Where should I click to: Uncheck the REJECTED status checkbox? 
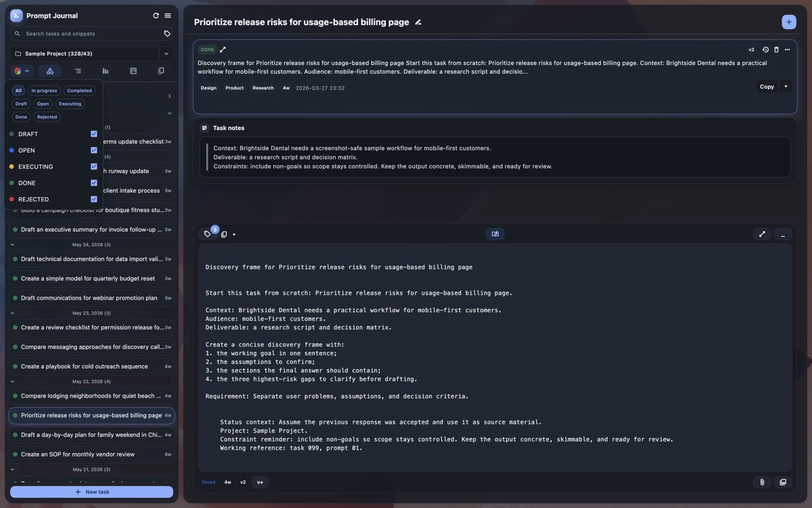pos(94,199)
